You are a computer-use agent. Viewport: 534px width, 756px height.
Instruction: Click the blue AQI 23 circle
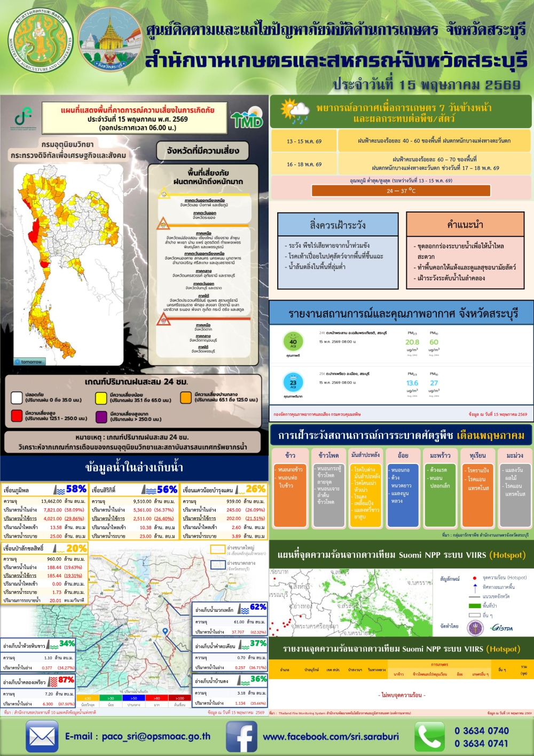click(293, 382)
